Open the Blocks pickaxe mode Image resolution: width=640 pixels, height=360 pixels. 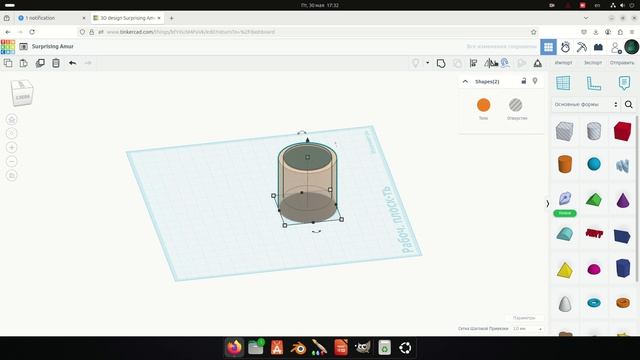[x=582, y=47]
